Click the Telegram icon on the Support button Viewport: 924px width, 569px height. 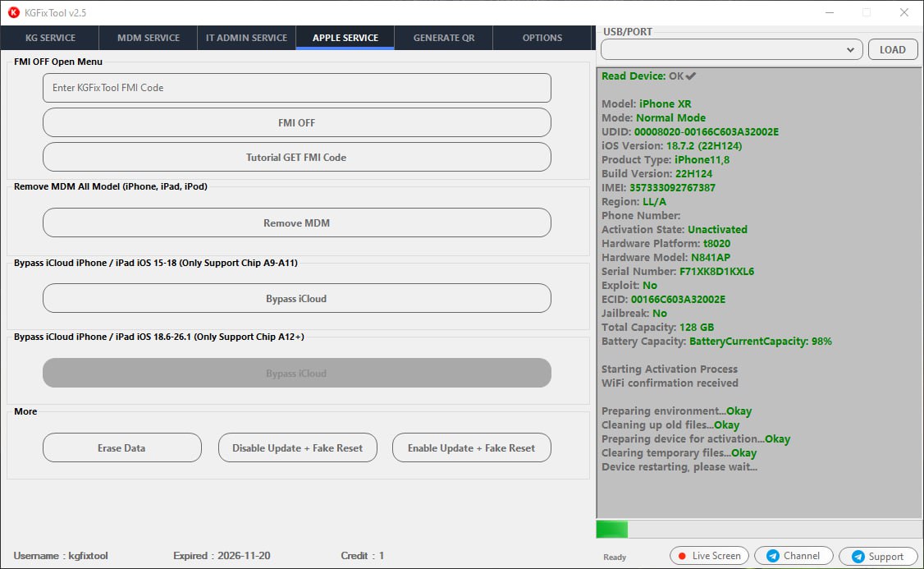(x=858, y=557)
